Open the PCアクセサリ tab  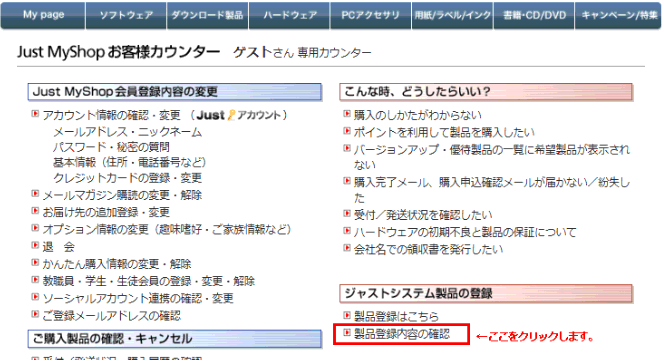(x=371, y=15)
